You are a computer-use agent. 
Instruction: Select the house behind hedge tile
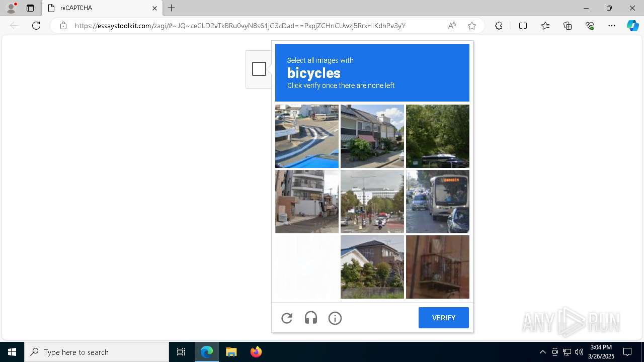[x=372, y=267]
